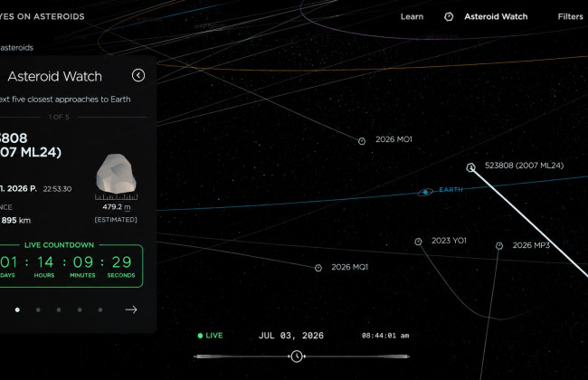The height and width of the screenshot is (380, 588).
Task: Select the 2026 MQ1 asteroid marker
Action: tap(318, 268)
